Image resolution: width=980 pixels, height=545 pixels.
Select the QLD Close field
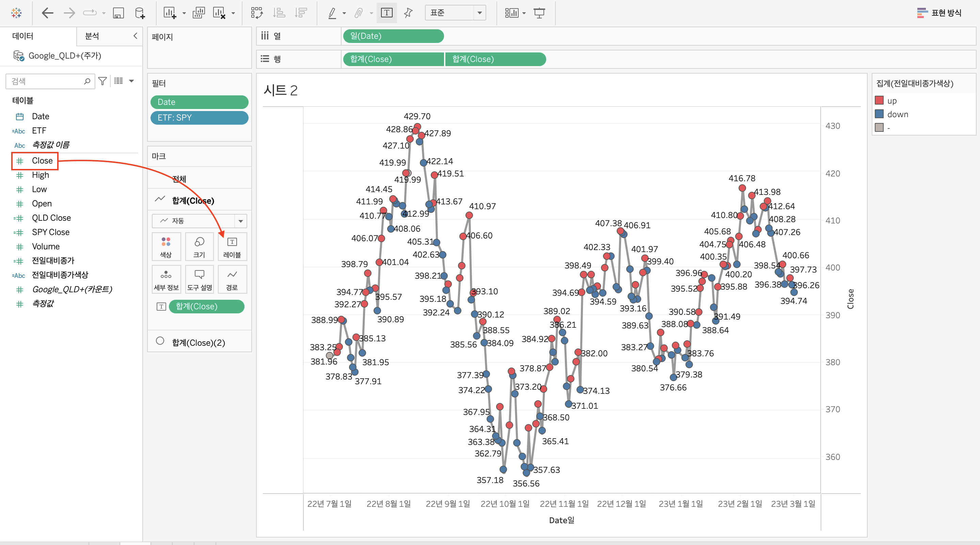point(51,218)
